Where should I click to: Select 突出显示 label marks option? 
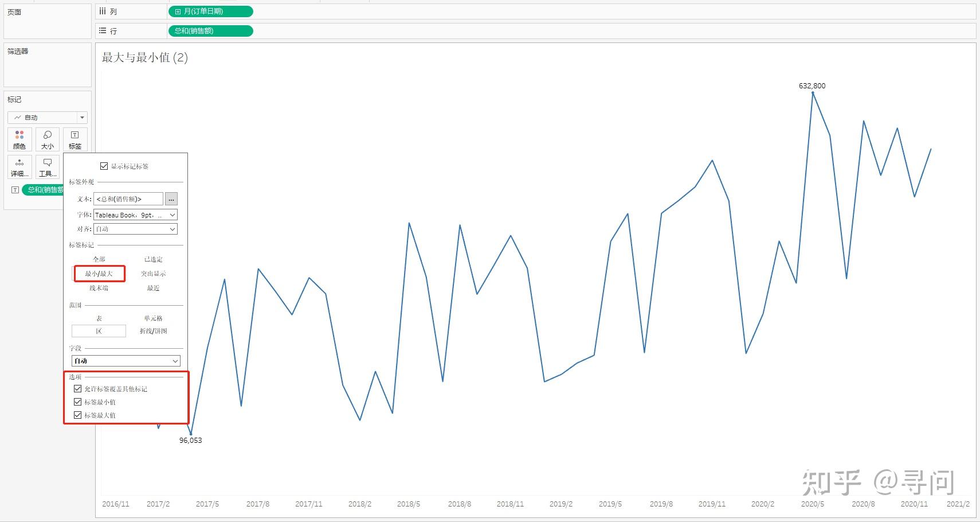coord(154,274)
